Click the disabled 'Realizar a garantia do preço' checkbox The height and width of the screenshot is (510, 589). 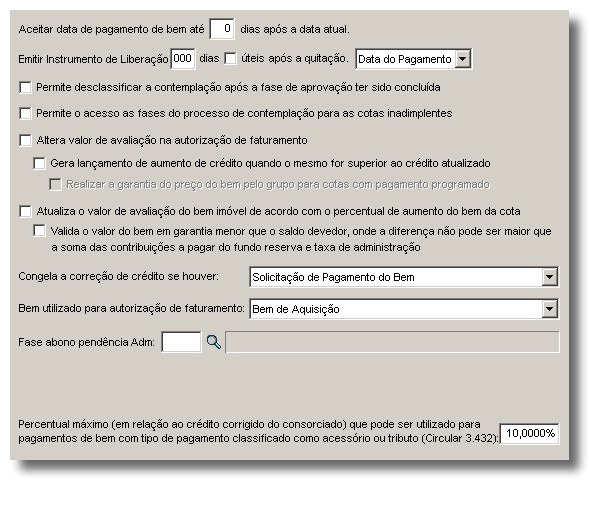coord(55,184)
